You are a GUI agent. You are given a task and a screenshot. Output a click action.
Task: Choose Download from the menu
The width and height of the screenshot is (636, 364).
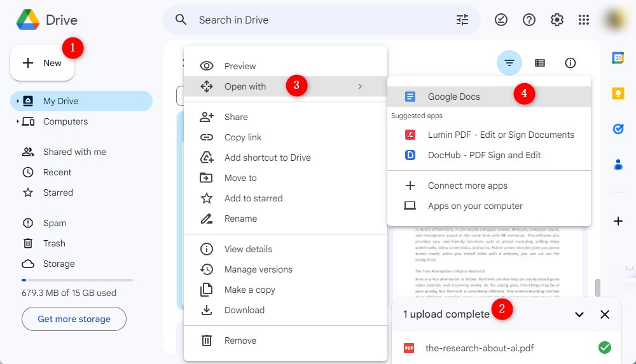286,310
